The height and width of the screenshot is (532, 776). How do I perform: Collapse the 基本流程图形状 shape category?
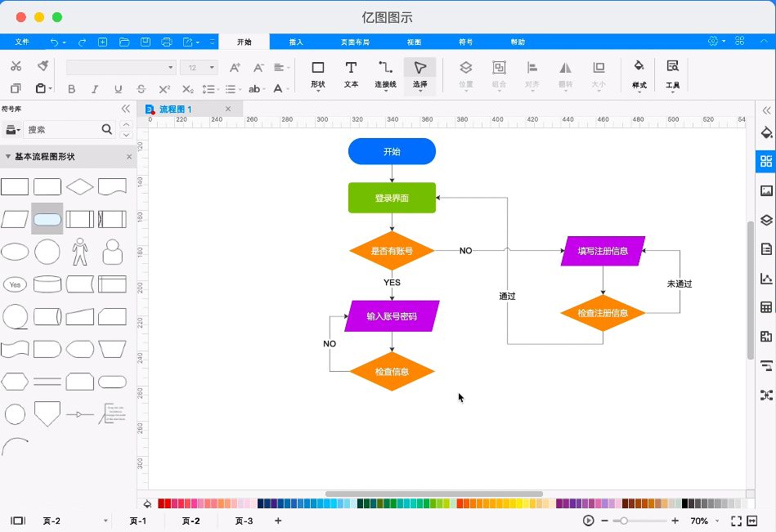click(8, 156)
